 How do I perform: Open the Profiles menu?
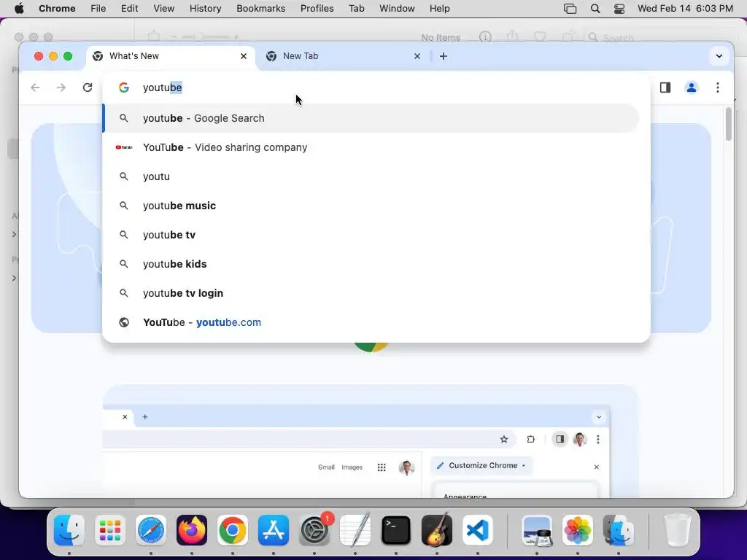317,9
